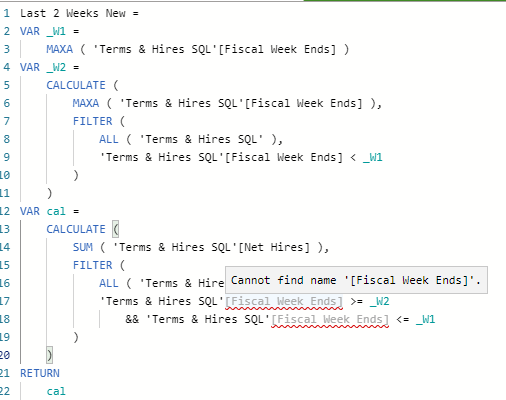Click MAXA function on line 3
Screen dimensions: 506x400
pos(59,49)
